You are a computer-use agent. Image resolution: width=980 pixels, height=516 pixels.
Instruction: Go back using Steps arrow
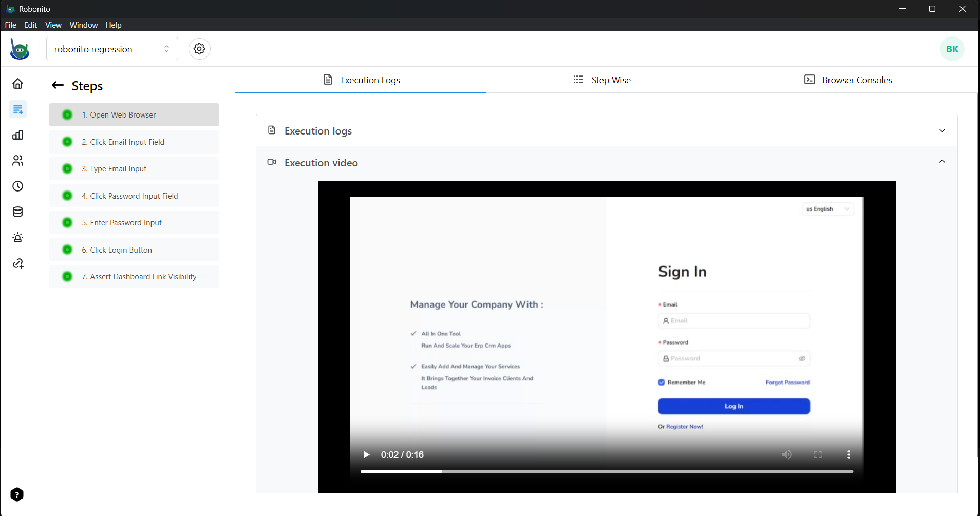58,85
